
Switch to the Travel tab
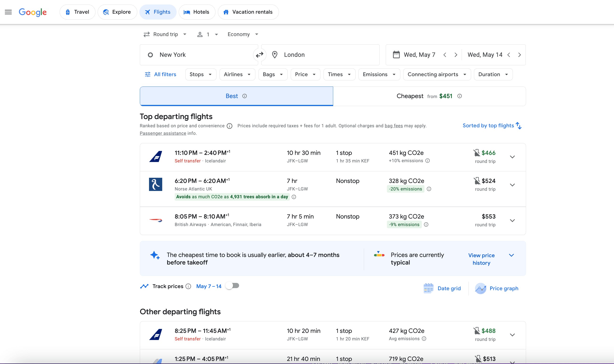78,12
